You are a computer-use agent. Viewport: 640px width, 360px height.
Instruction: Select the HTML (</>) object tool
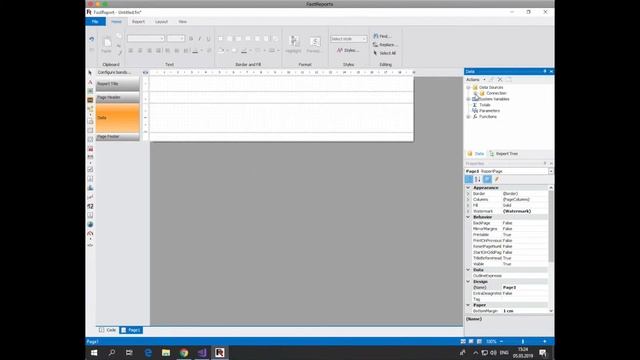(x=90, y=245)
